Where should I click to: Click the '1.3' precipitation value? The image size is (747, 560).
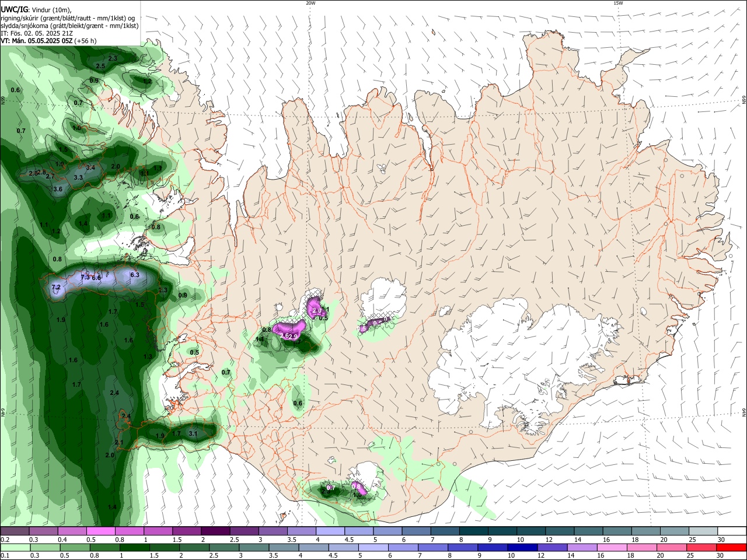[x=148, y=356]
